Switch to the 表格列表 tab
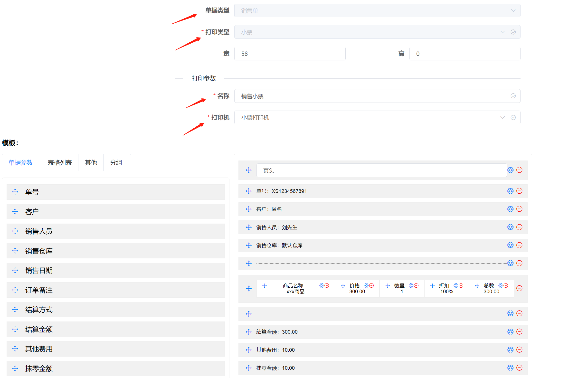This screenshot has height=378, width=588. (x=59, y=162)
